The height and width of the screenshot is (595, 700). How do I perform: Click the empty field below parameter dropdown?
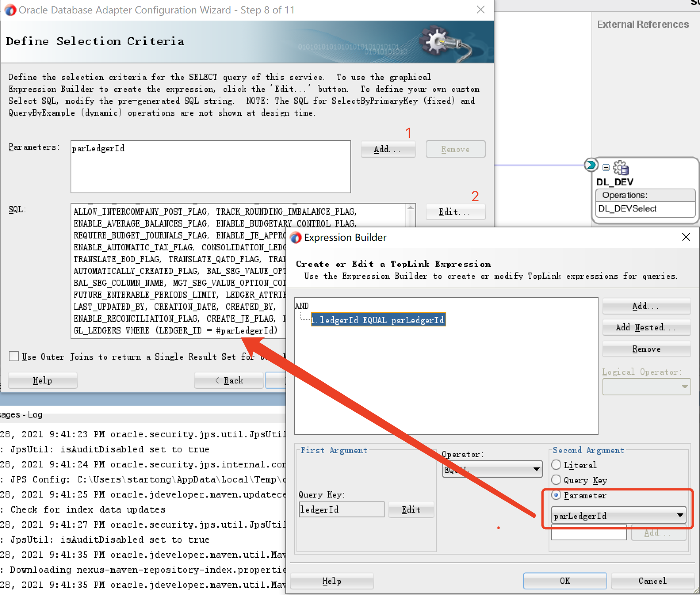pos(589,533)
